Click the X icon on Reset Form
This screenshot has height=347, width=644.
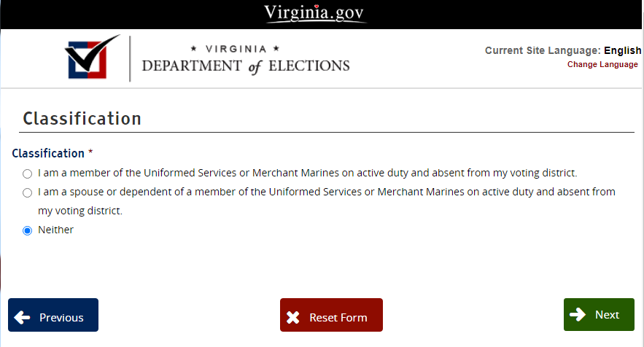tap(293, 317)
